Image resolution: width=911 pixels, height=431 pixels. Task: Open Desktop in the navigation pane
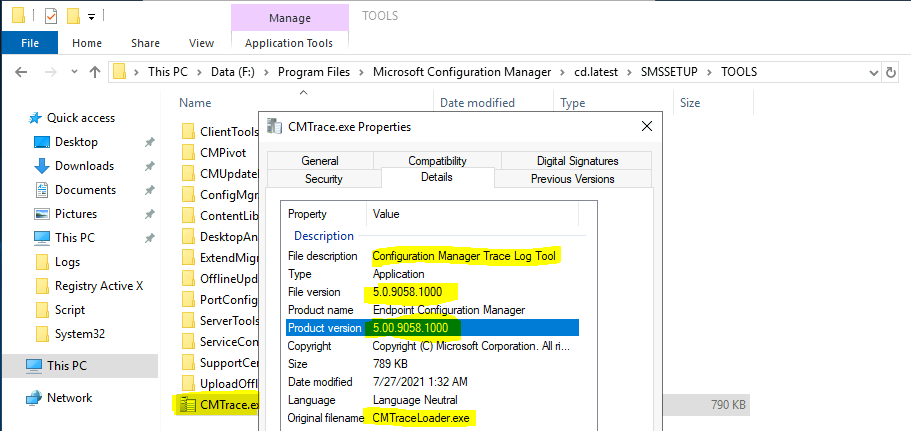[76, 142]
